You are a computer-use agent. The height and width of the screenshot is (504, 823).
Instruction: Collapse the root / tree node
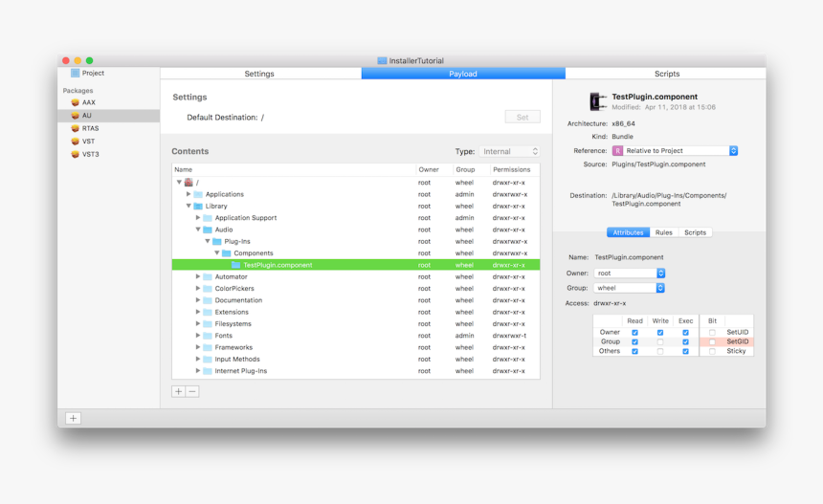tap(179, 183)
